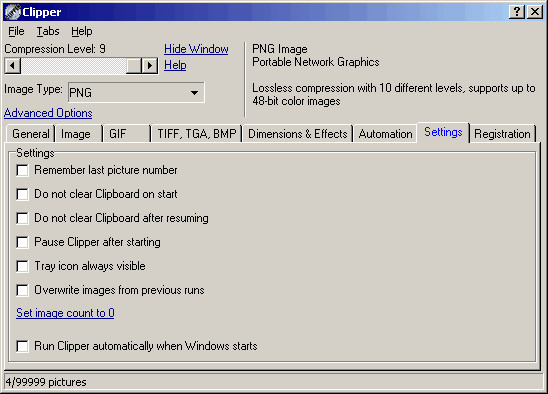Open the File menu

pos(16,31)
